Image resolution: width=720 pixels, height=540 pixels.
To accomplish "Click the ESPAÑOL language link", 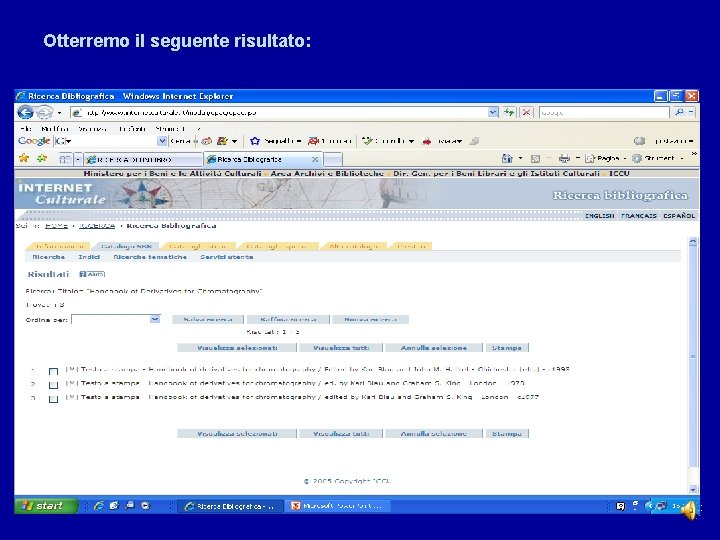I will [x=679, y=215].
